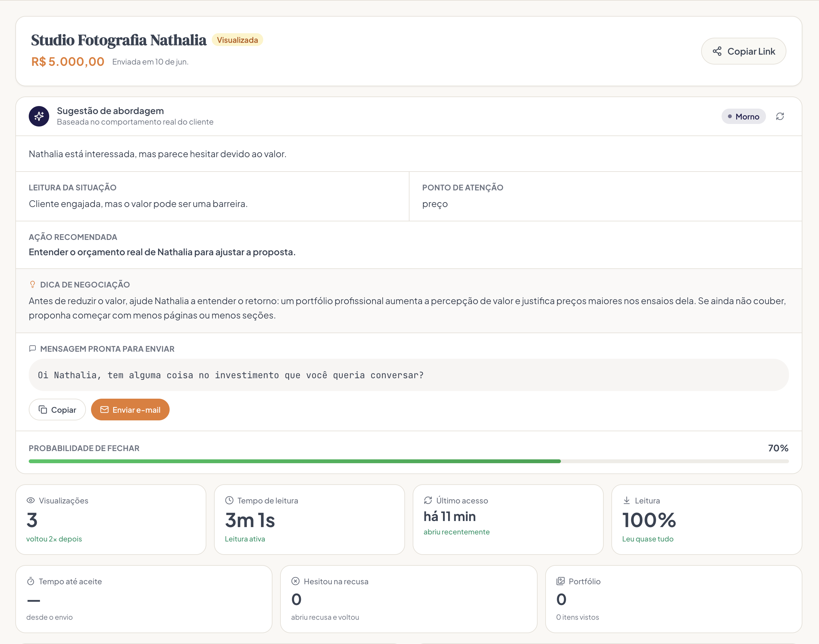Viewport: 819px width, 644px height.
Task: Click the '100%' reading value
Action: click(649, 520)
